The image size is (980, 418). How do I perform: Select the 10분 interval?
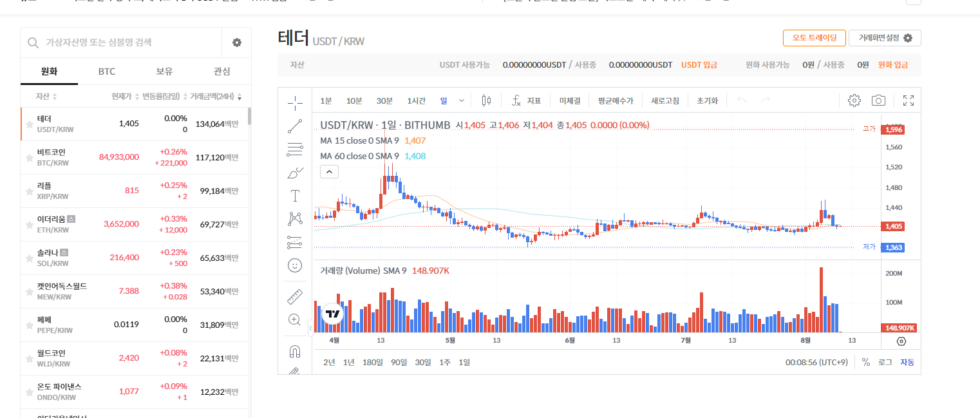354,100
